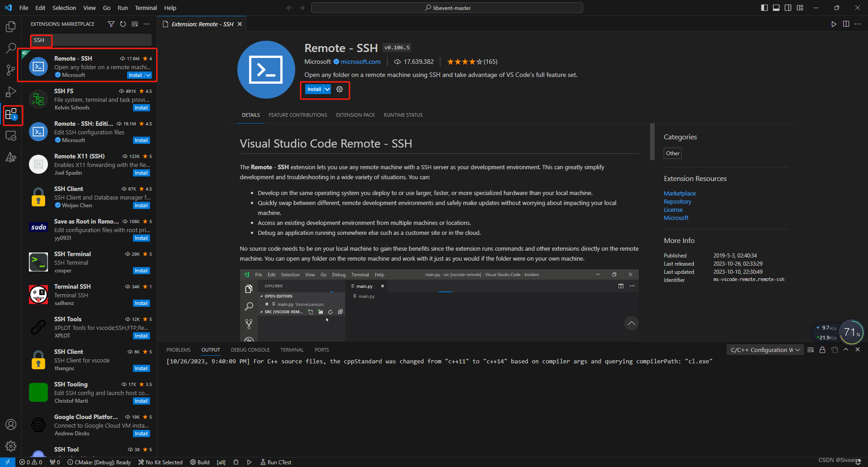This screenshot has height=467, width=868.
Task: Open Remote - SSH extension settings gear
Action: pyautogui.click(x=340, y=89)
